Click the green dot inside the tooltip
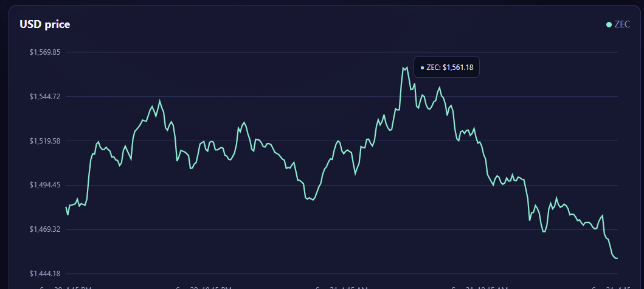644x289 pixels. [x=422, y=68]
